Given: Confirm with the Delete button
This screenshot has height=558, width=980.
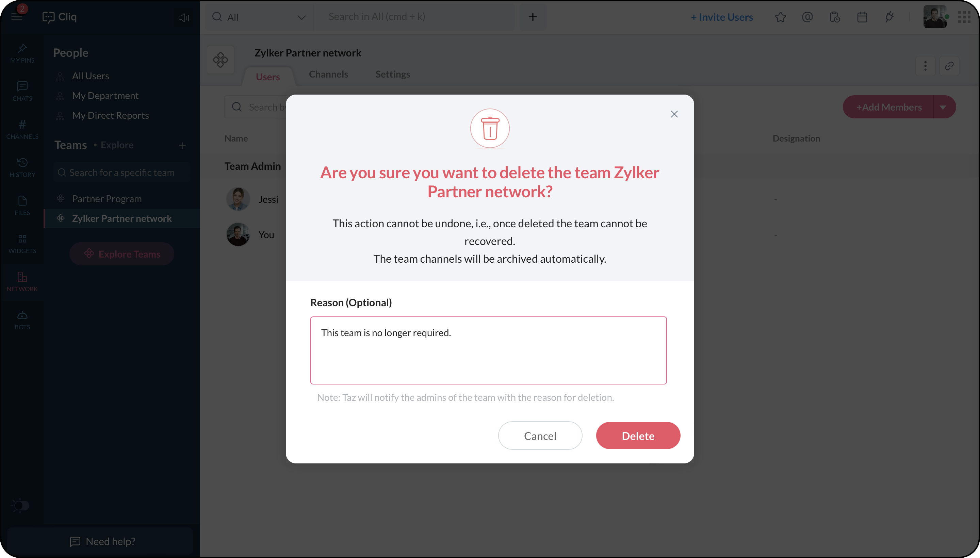Looking at the screenshot, I should (638, 436).
